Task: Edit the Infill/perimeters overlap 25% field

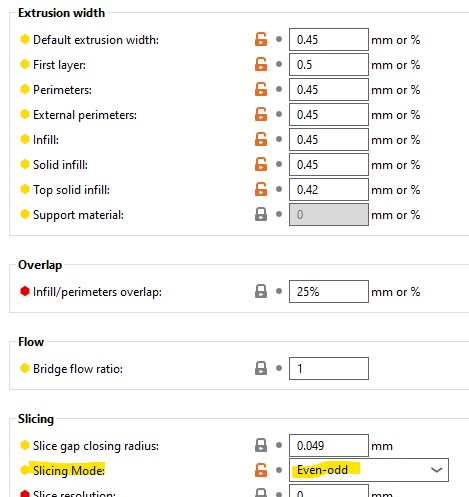Action: click(x=329, y=292)
